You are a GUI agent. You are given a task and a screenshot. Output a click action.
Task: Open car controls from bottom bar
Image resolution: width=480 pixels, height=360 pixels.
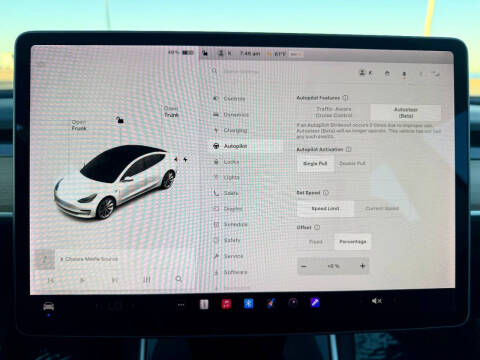pos(49,306)
